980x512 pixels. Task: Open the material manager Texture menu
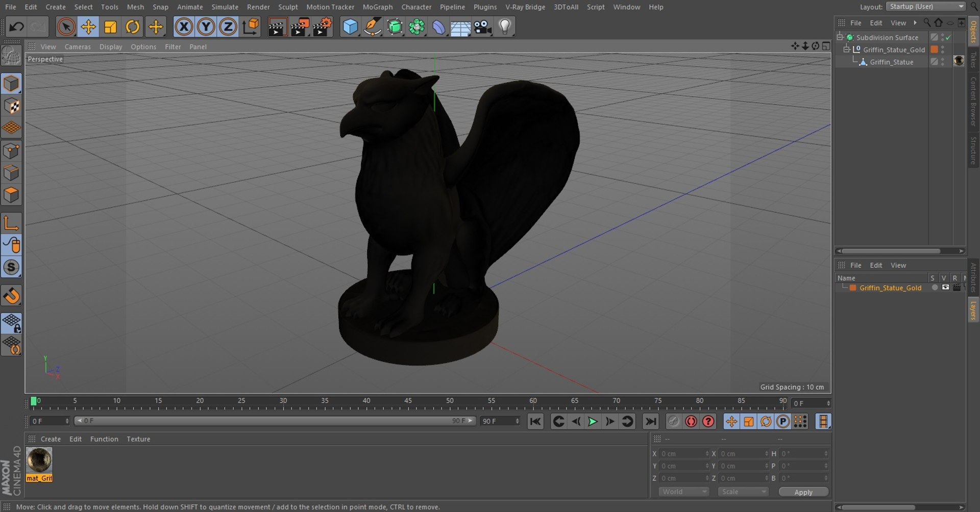pos(138,439)
